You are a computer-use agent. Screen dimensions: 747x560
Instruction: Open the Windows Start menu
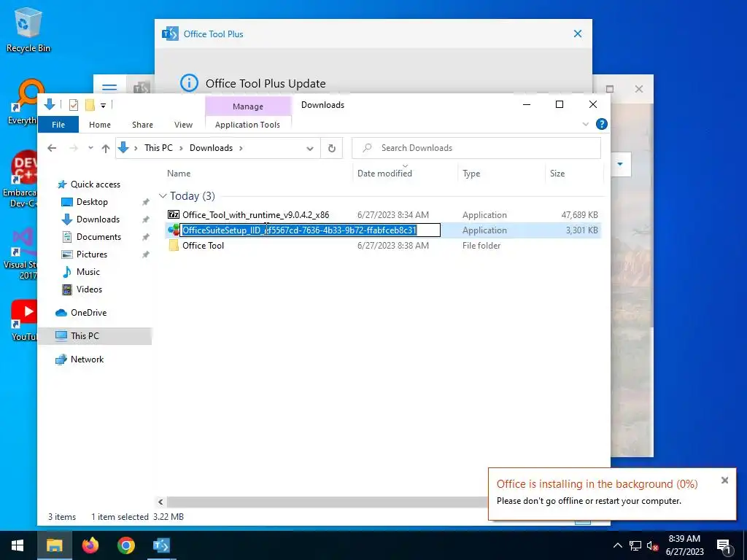point(18,545)
